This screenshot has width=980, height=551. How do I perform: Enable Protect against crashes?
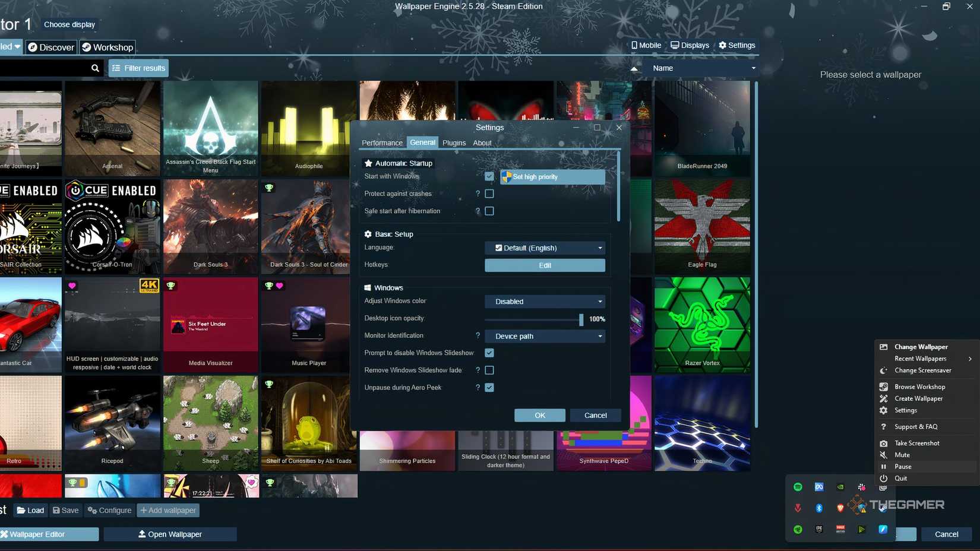point(489,194)
